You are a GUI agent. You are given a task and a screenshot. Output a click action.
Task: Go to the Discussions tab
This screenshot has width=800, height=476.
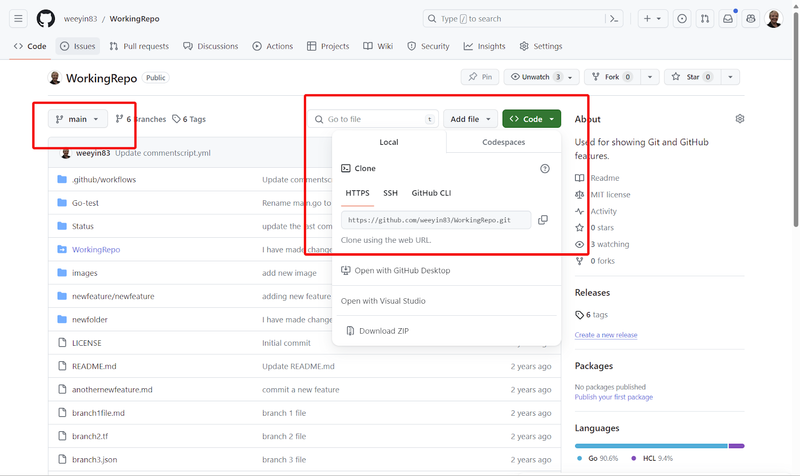[x=210, y=46]
